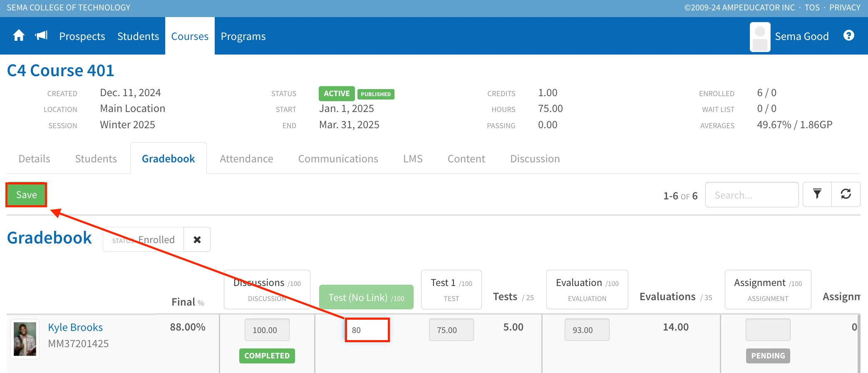This screenshot has width=868, height=373.
Task: Refresh the gradebook list
Action: (846, 194)
